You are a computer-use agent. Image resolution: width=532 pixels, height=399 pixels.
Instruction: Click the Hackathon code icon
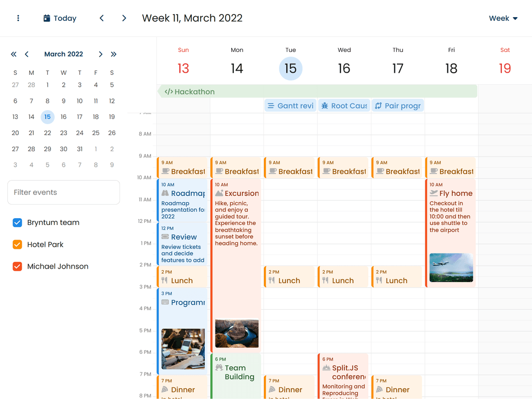coord(168,92)
